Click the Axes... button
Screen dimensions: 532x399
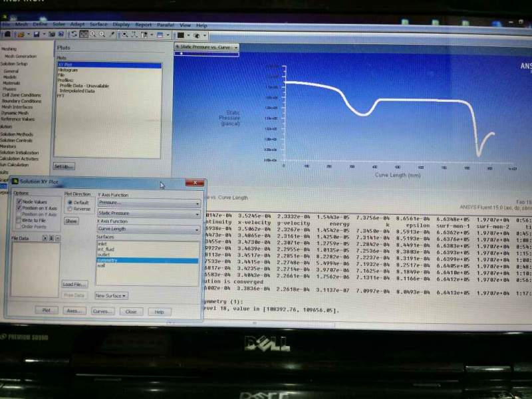74,311
